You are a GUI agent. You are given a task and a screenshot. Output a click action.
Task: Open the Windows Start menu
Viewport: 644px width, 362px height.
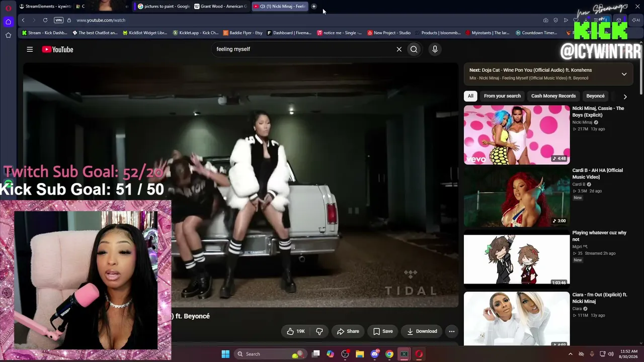(225, 354)
